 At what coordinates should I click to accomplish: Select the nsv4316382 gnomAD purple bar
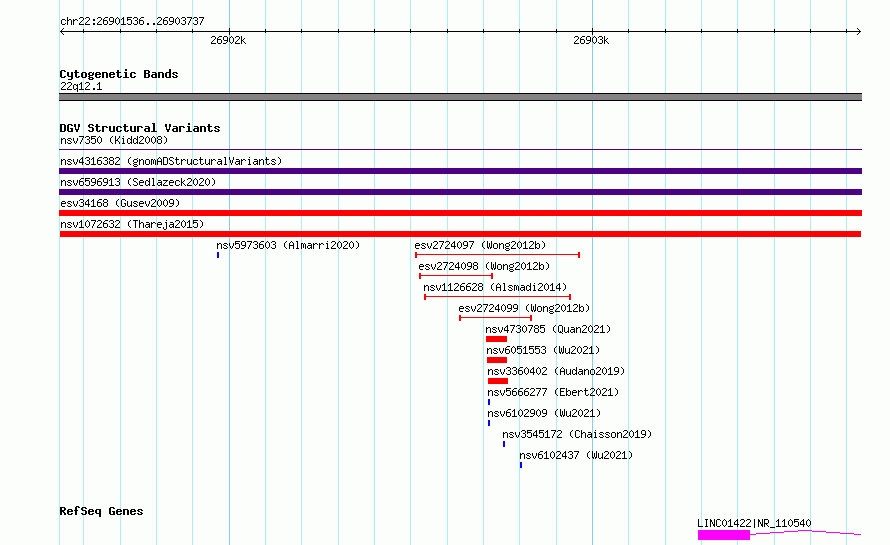(x=460, y=171)
